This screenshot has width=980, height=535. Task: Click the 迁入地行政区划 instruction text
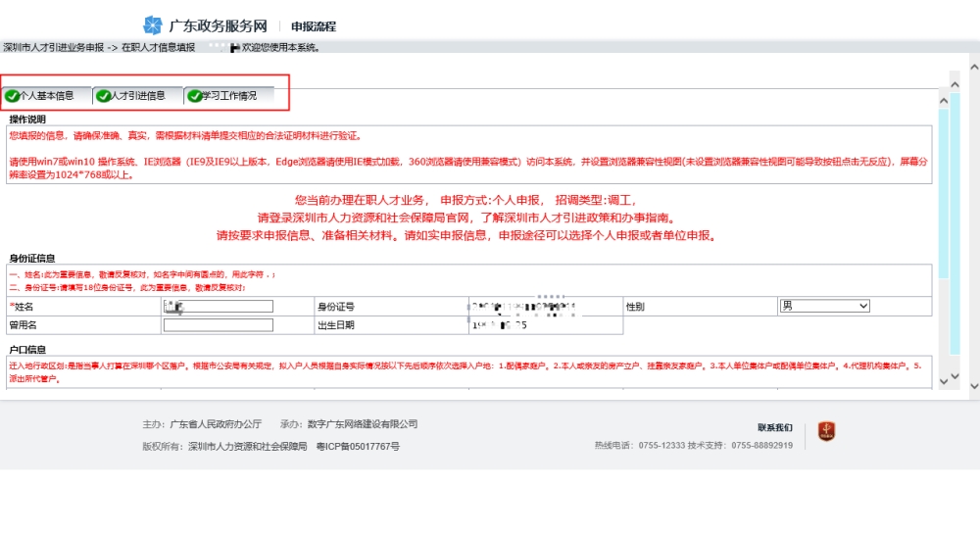click(x=465, y=372)
